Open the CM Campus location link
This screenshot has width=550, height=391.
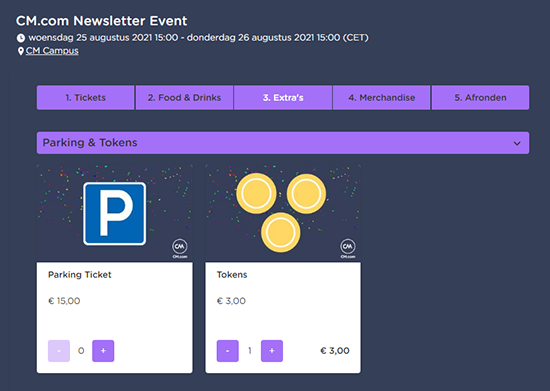[52, 51]
